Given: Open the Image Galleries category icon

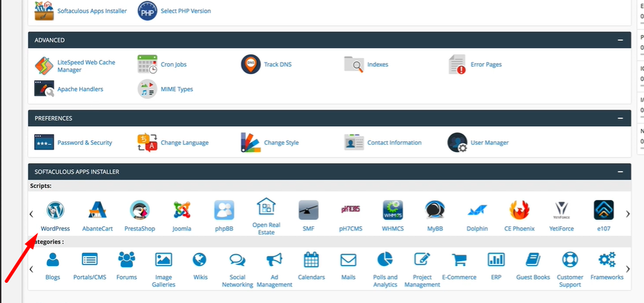Looking at the screenshot, I should 163,260.
